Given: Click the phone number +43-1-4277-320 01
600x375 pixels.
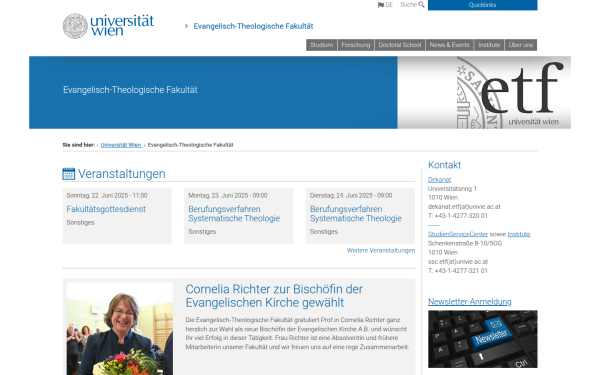Looking at the screenshot, I should [461, 216].
